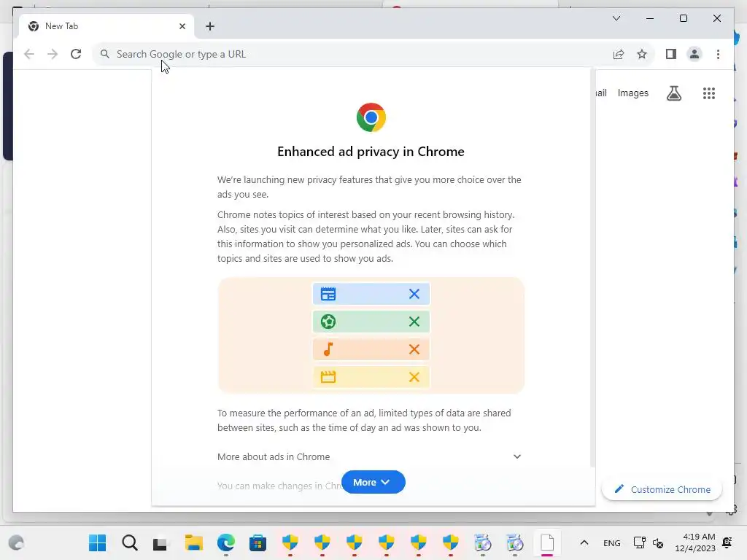Go forward using the browser forward arrow

point(53,54)
